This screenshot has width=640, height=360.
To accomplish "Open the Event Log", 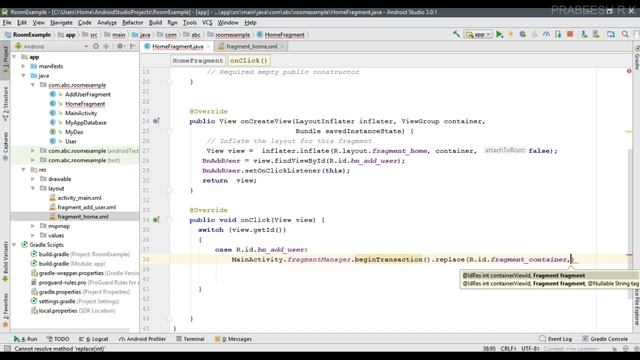I will [556, 339].
